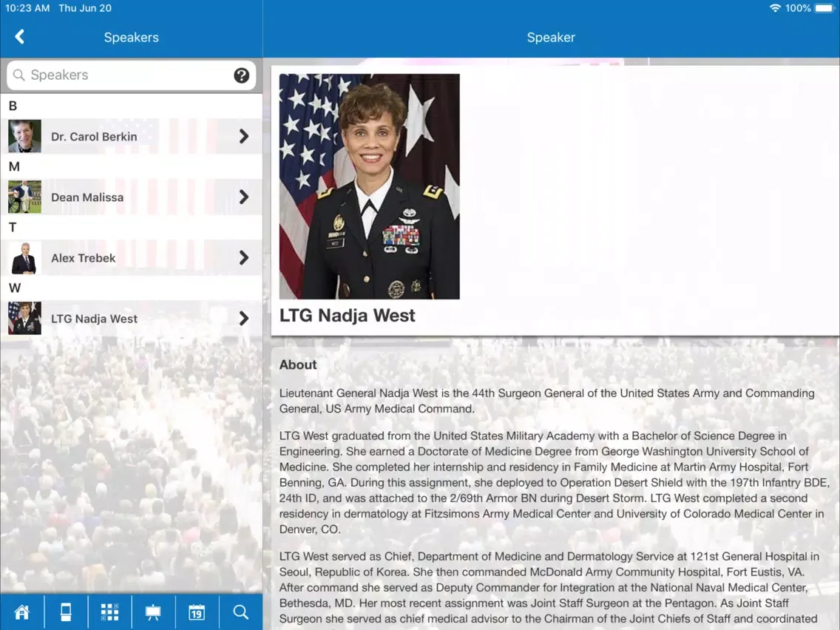Select Alex Trebek's thumbnail photo

pos(24,257)
